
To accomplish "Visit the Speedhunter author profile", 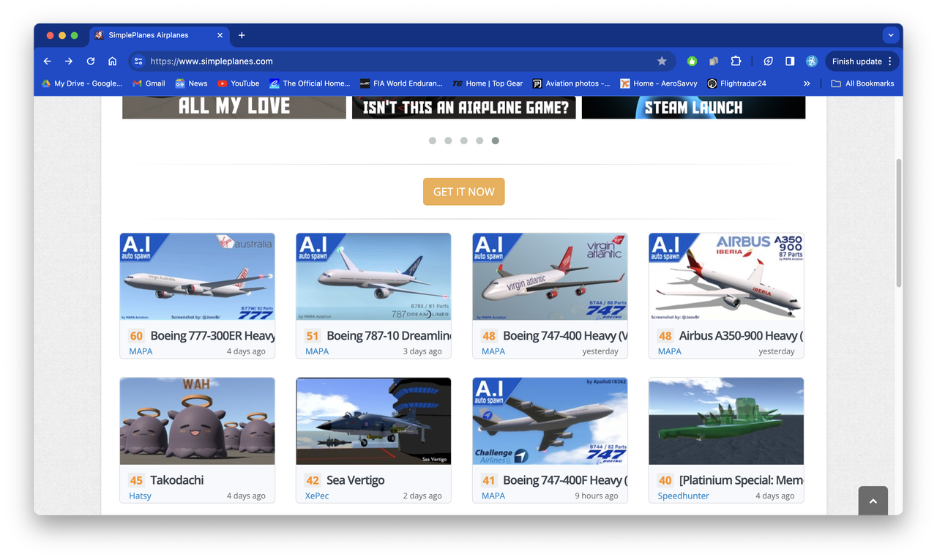I will (684, 496).
